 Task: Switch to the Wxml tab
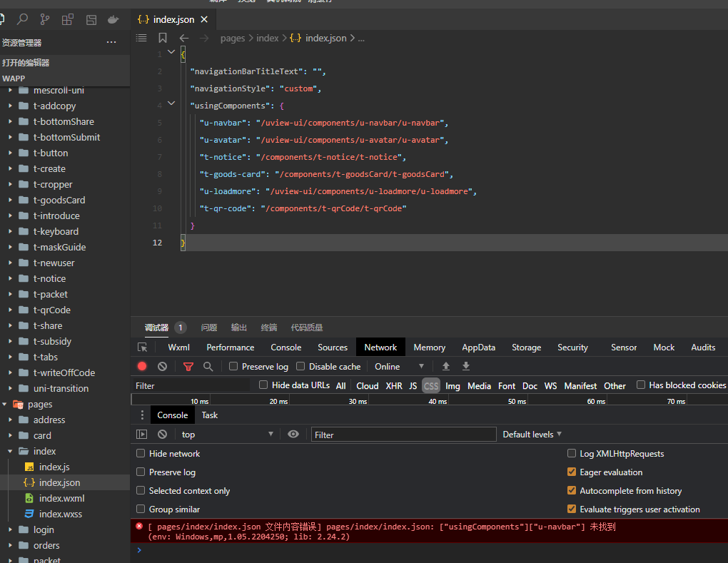click(x=178, y=348)
